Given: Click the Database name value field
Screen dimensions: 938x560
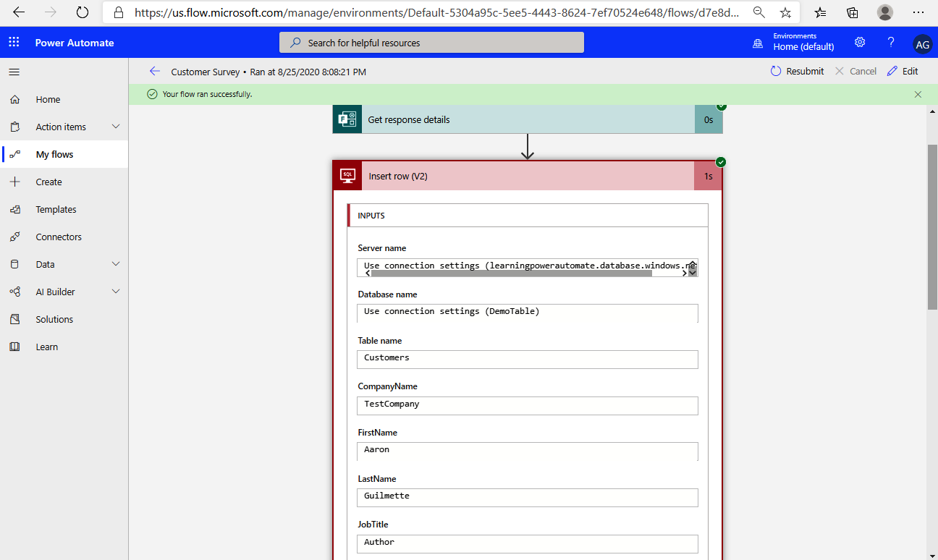Looking at the screenshot, I should tap(528, 313).
